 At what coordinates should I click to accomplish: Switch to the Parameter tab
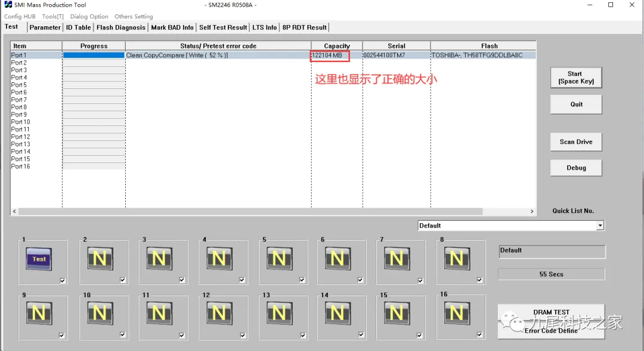tap(45, 27)
